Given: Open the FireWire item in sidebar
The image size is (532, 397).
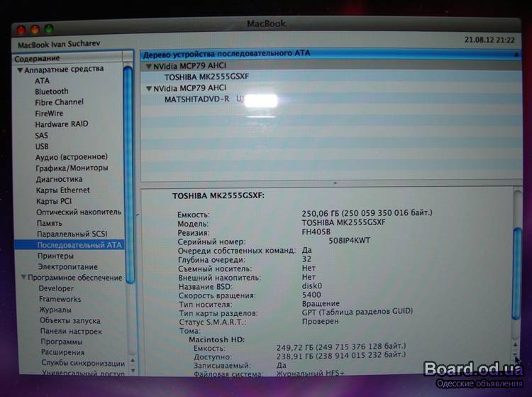Looking at the screenshot, I should pos(49,113).
